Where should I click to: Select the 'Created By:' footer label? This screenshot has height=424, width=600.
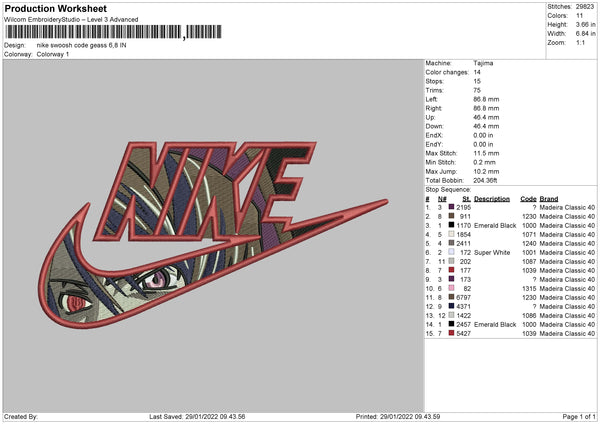[21, 417]
